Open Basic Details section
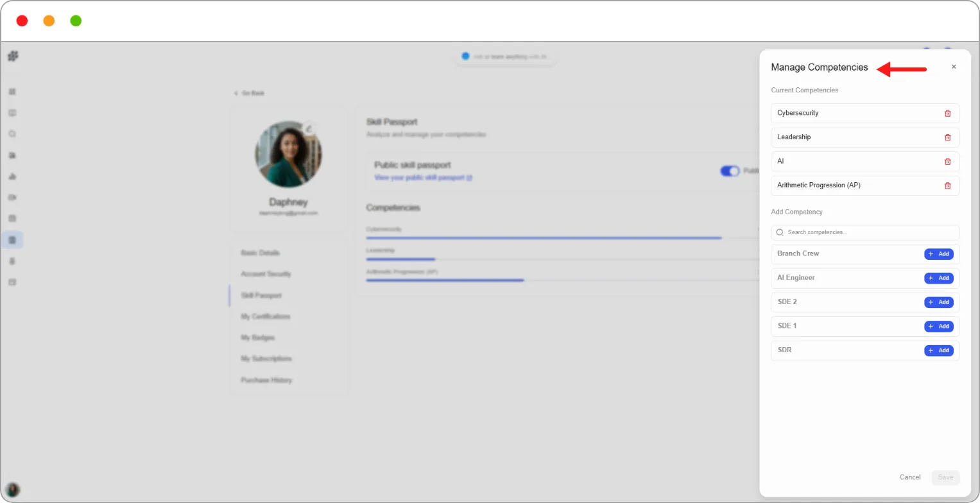The image size is (980, 503). coord(261,253)
